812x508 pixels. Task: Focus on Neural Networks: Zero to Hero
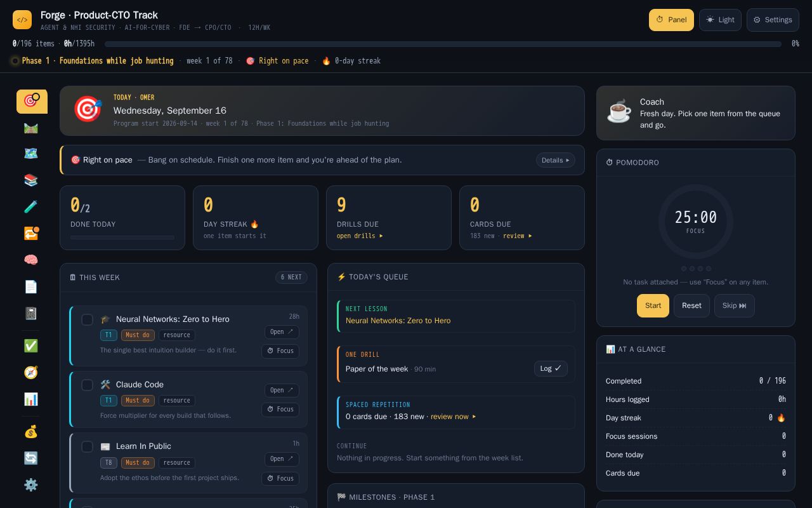pyautogui.click(x=280, y=351)
